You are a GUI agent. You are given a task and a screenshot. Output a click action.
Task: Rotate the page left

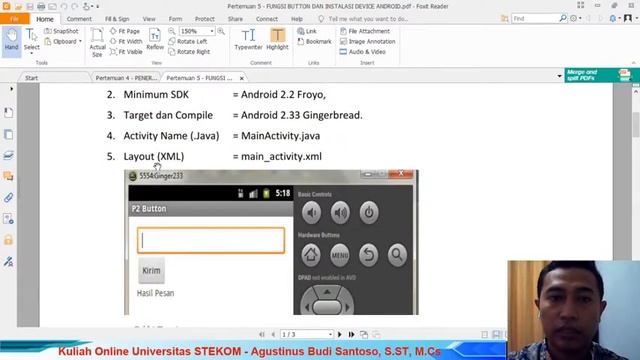tap(188, 42)
